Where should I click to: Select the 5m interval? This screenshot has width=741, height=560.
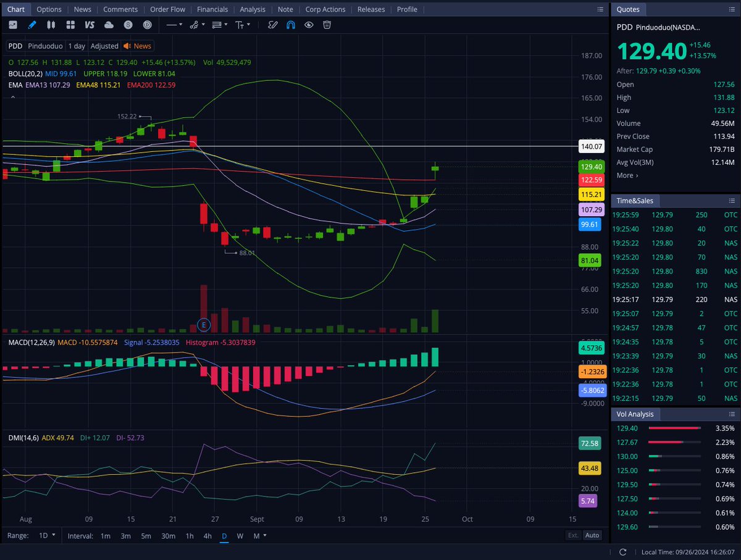click(146, 536)
